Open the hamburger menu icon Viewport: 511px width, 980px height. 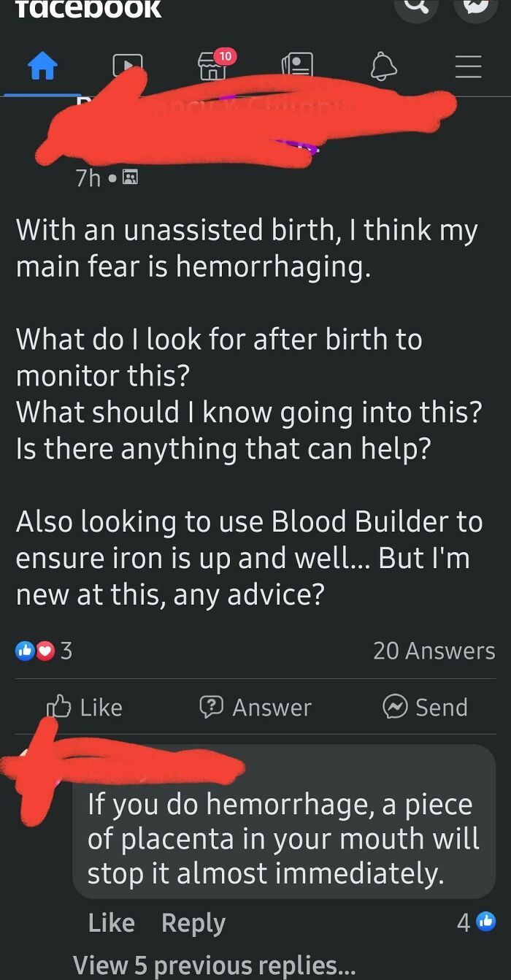point(468,66)
